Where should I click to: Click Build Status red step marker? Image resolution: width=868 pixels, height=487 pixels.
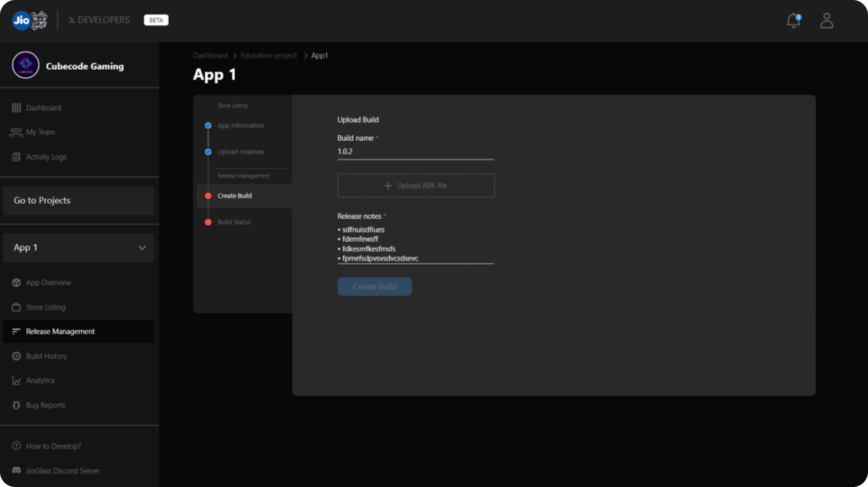(x=208, y=222)
